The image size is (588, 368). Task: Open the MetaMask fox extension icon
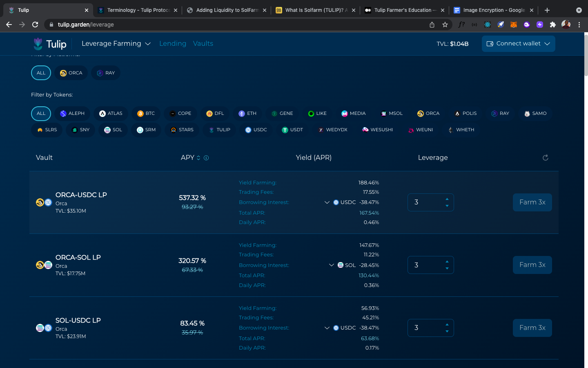pyautogui.click(x=514, y=25)
